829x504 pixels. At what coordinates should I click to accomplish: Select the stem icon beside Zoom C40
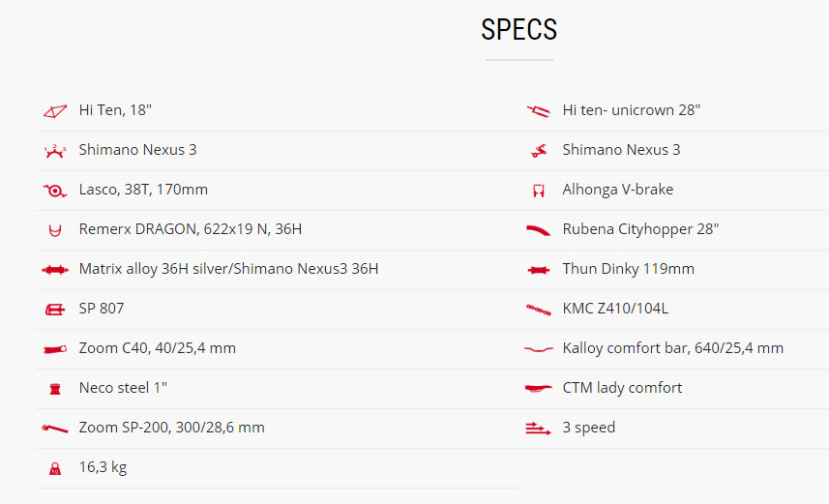[x=55, y=349]
